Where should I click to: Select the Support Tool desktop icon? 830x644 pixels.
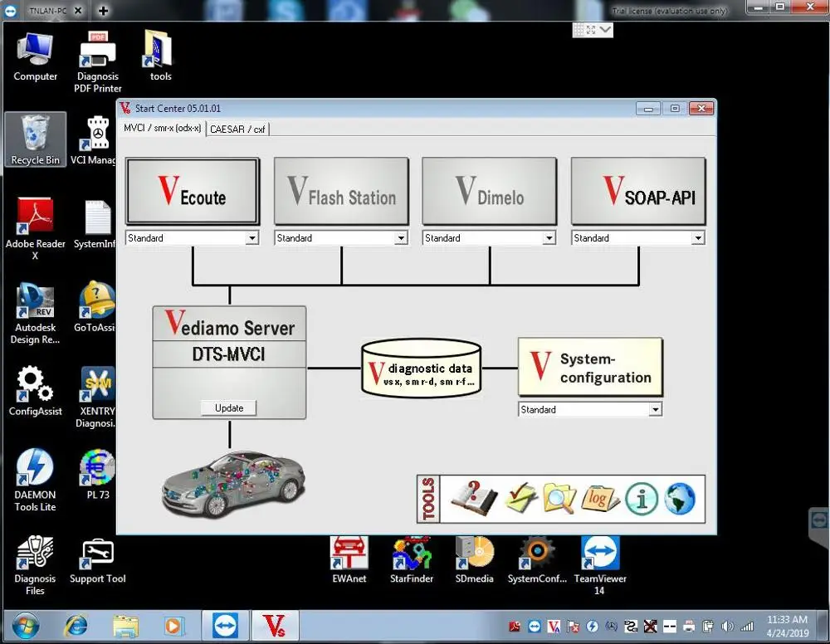[x=97, y=560]
